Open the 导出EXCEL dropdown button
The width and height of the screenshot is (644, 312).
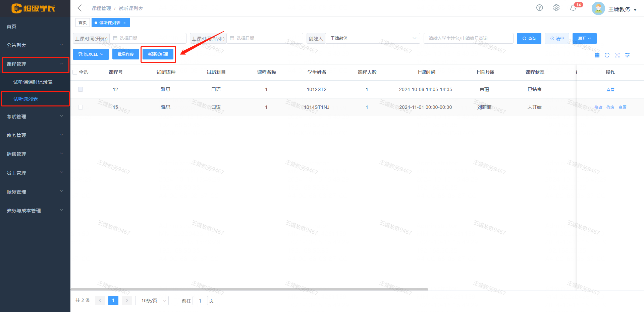pyautogui.click(x=91, y=54)
